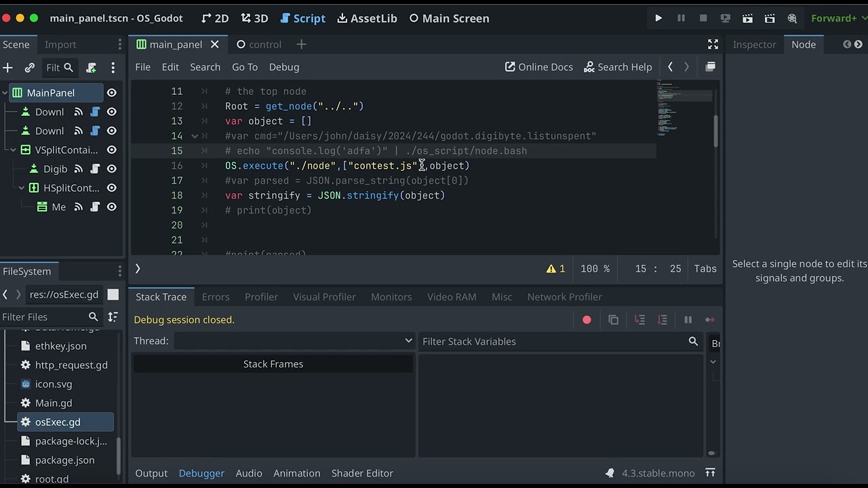Viewport: 868px width, 488px height.
Task: Add a new child node with plus icon
Action: click(7, 67)
